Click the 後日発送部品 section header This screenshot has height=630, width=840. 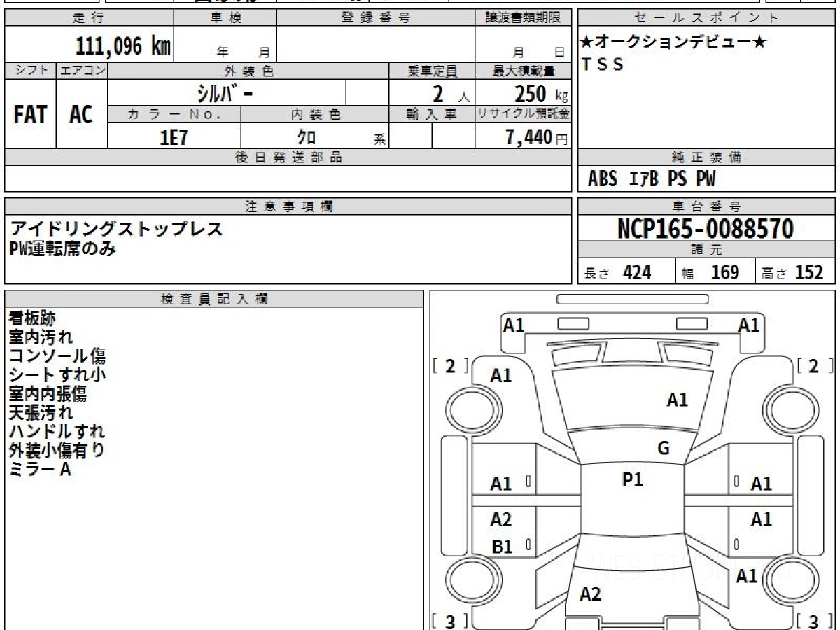point(288,157)
